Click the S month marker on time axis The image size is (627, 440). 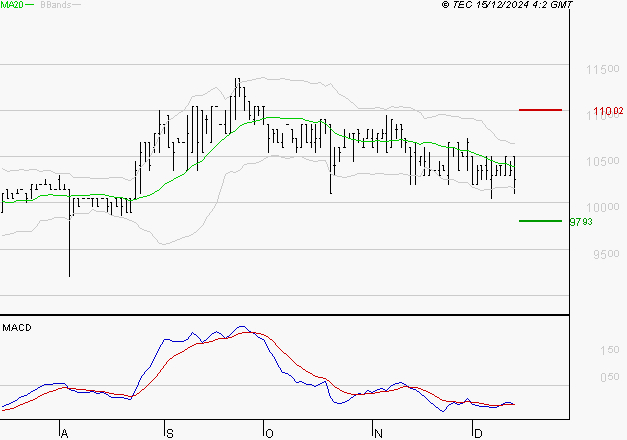point(170,433)
